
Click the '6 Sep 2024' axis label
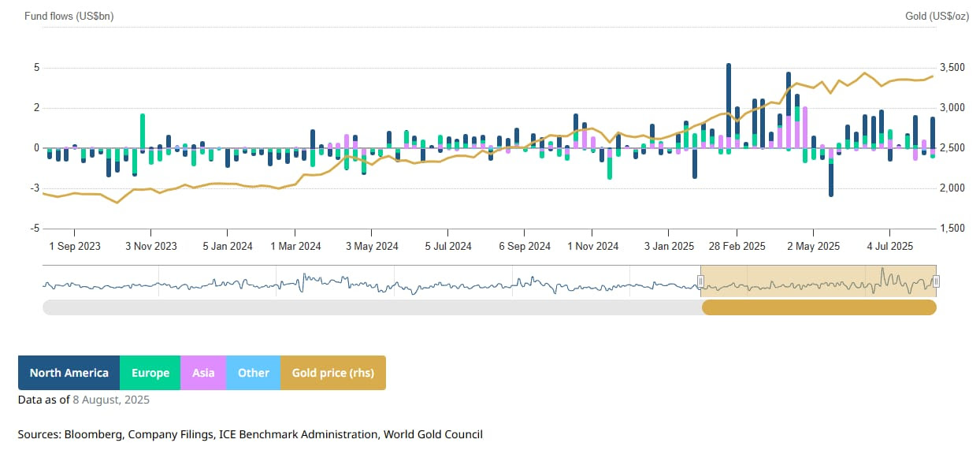click(525, 246)
